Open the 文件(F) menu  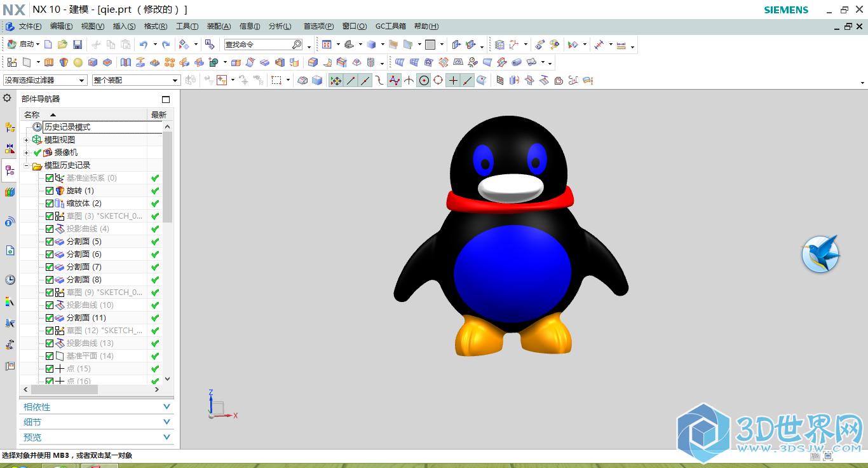click(30, 26)
